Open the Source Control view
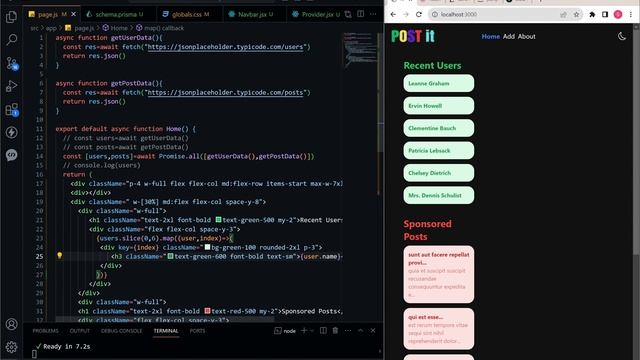Viewport: 640px width, 360px height. click(x=12, y=63)
